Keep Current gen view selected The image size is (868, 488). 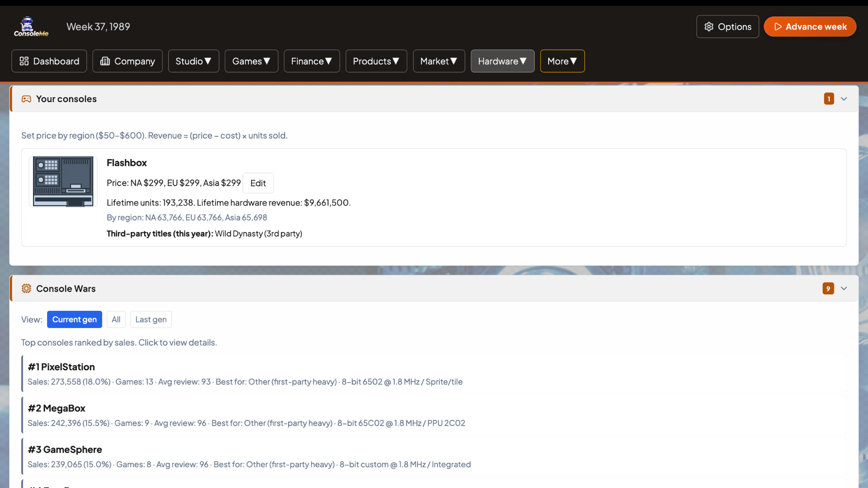pyautogui.click(x=74, y=319)
